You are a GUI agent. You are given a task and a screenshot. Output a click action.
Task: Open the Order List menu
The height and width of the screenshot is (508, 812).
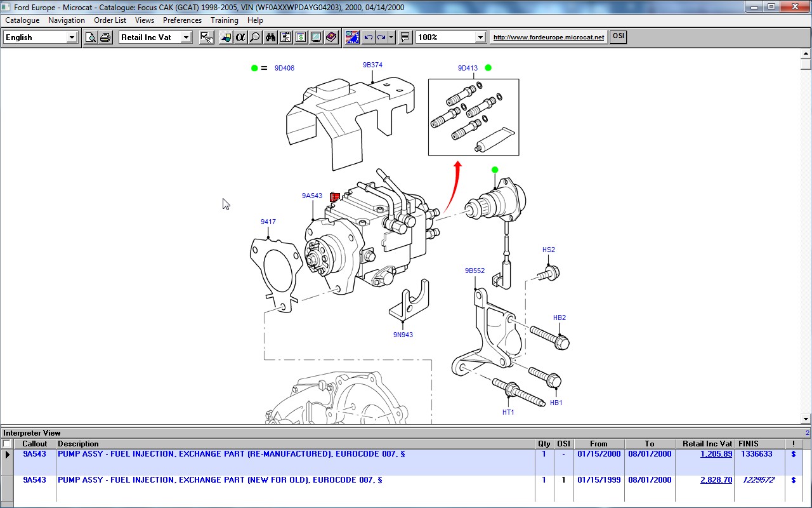tap(110, 20)
